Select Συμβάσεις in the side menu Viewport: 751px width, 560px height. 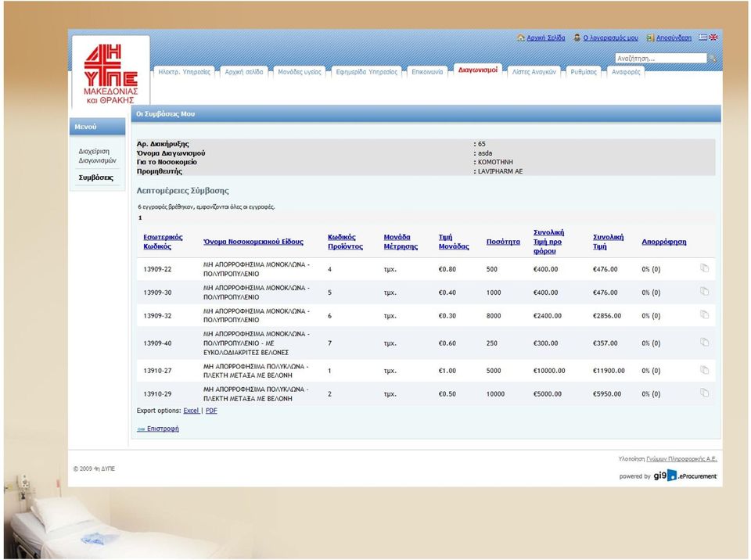click(x=95, y=178)
